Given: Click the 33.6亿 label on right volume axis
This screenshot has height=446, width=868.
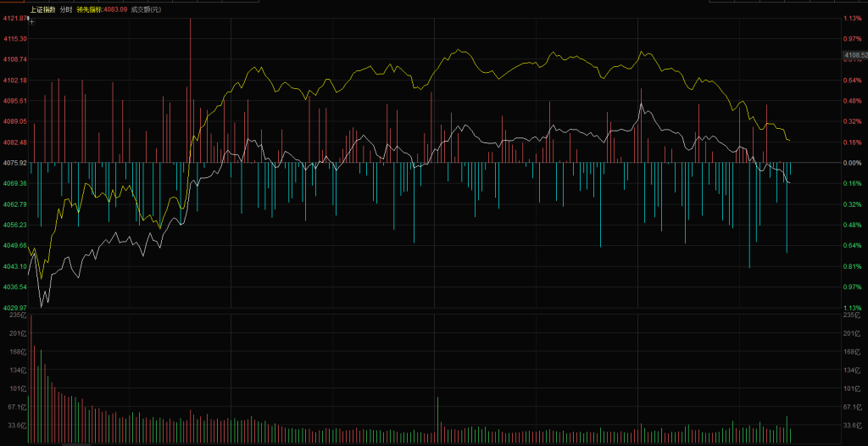Looking at the screenshot, I should point(851,426).
